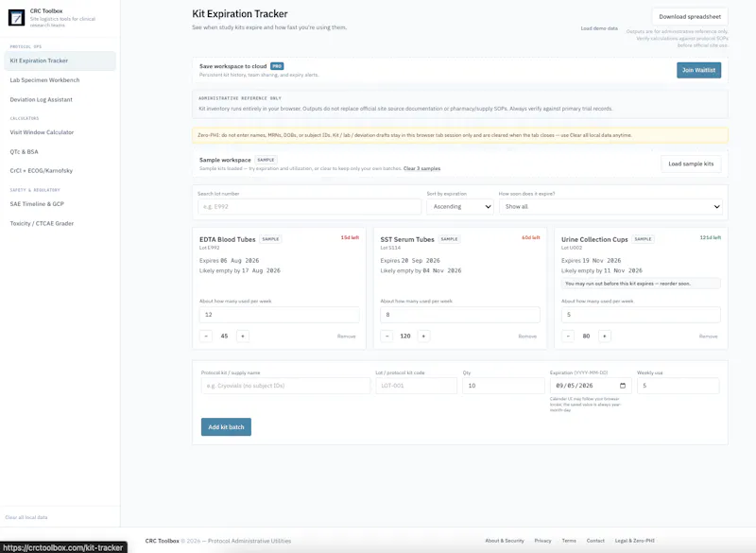Click the Urine Collection Cups card title

coord(594,239)
